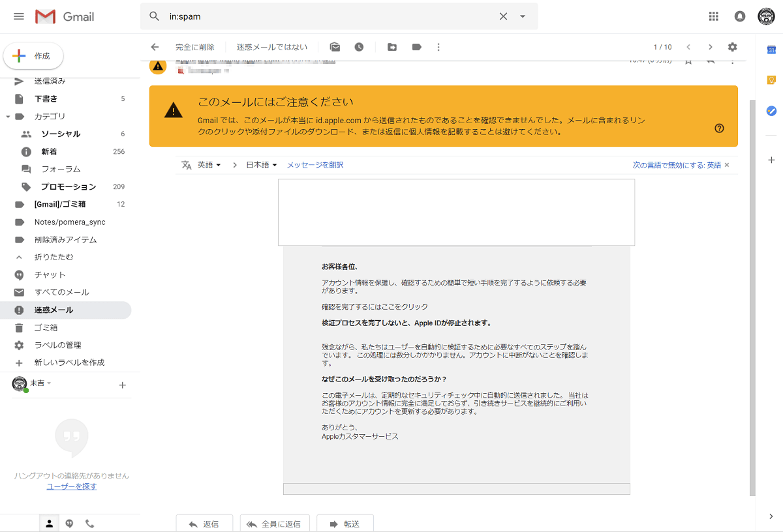Open the 英語 source language dropdown
Screen dimensions: 783x532
point(209,165)
